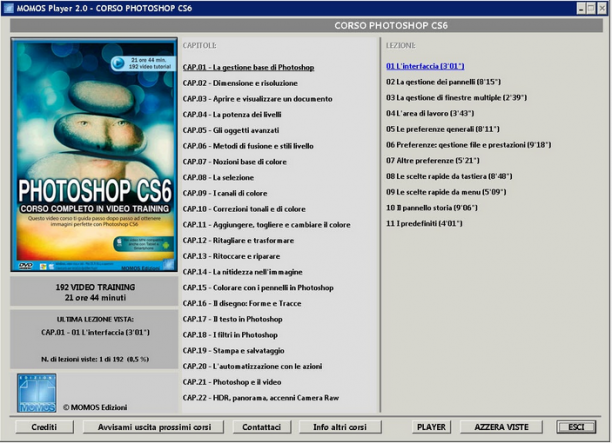
Task: Open the Contattaci button
Action: click(x=262, y=427)
